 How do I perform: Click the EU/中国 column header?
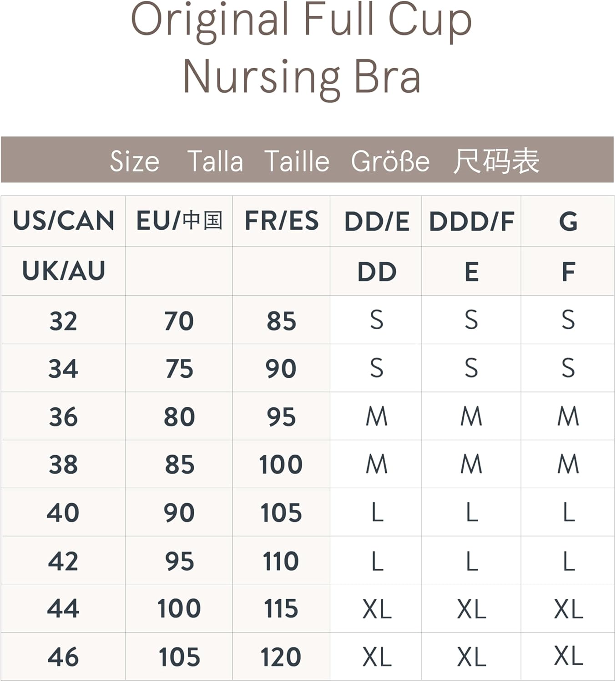[179, 221]
